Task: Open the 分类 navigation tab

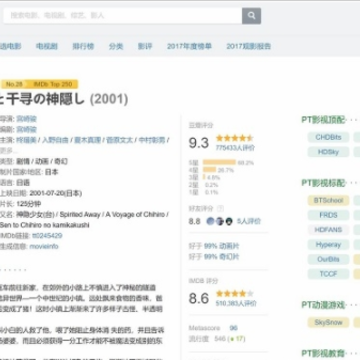Action: (116, 46)
